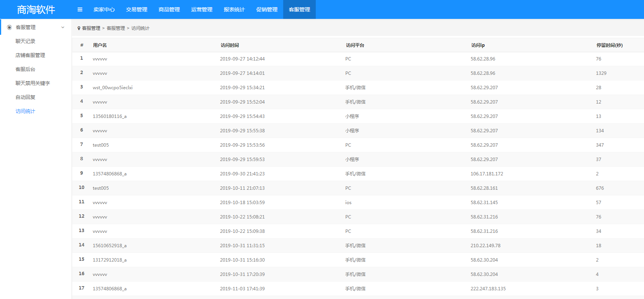Screen dimensions: 644x299
Task: Open 聊天禁用关键字 sidebar item
Action: pos(33,83)
